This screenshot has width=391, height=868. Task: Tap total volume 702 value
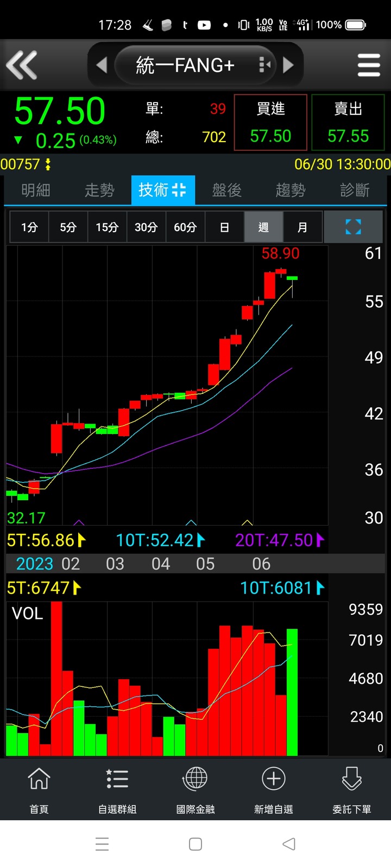coord(214,137)
